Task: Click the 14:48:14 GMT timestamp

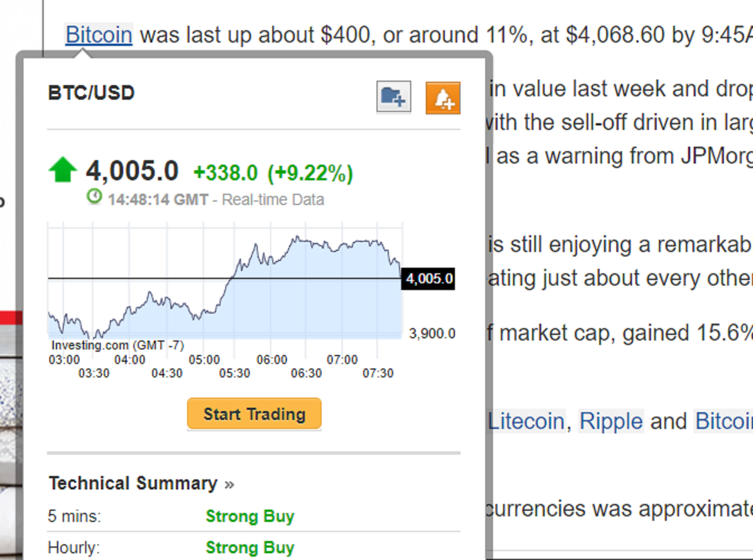Action: 158,200
